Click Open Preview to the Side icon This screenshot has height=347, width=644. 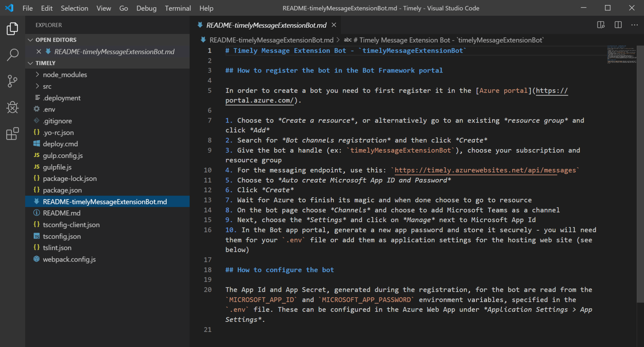[601, 25]
